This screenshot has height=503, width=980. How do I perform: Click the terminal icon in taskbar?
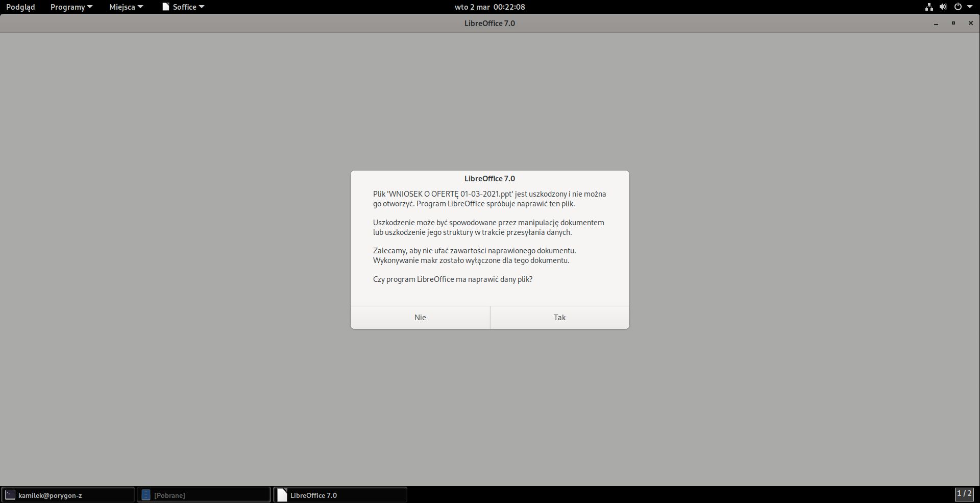tap(10, 495)
